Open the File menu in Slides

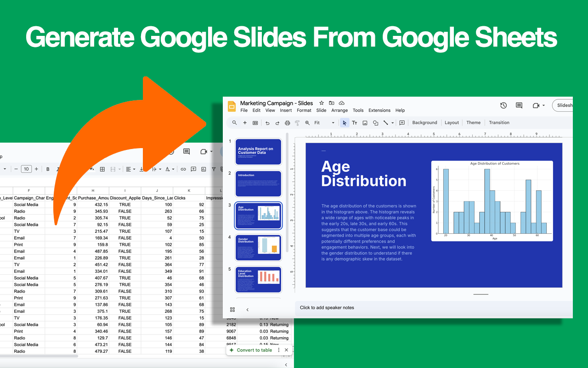244,110
